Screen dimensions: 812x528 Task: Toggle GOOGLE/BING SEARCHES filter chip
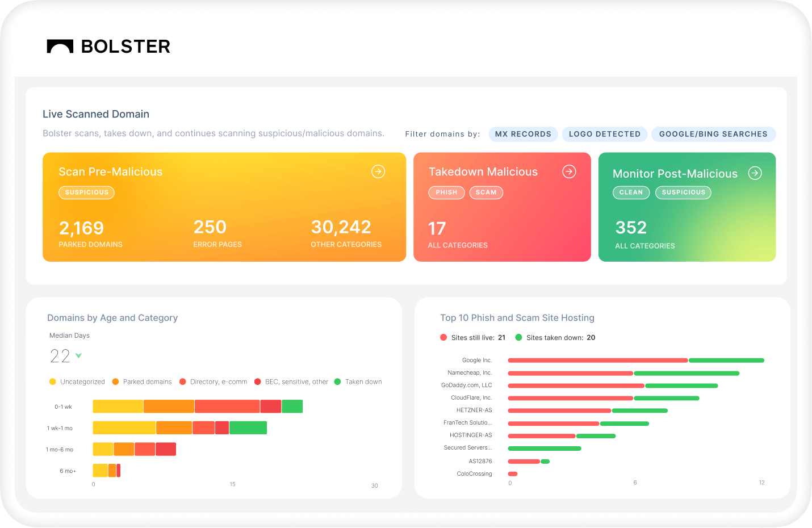coord(713,134)
